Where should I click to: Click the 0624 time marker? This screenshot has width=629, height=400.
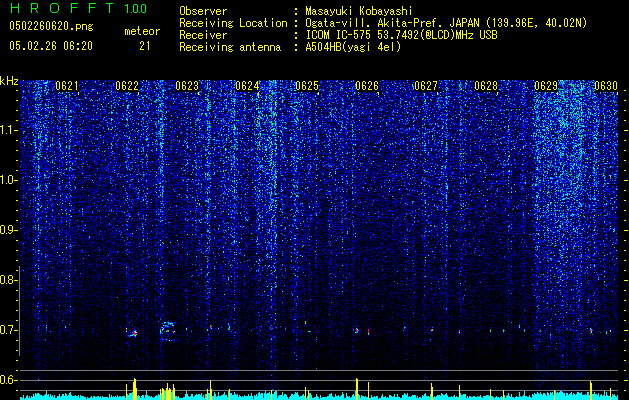tap(247, 86)
